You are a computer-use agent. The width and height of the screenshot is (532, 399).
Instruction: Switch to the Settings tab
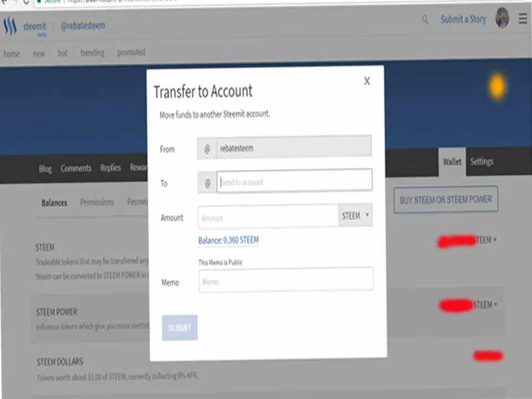point(482,161)
